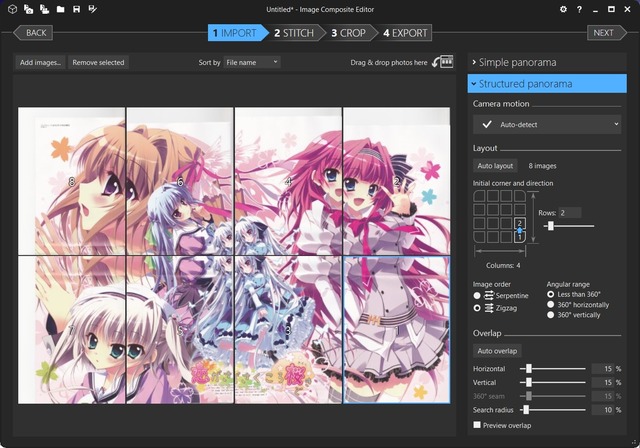Open Camera motion Auto-detect dropdown
Viewport: 640px width, 448px height.
pos(547,124)
